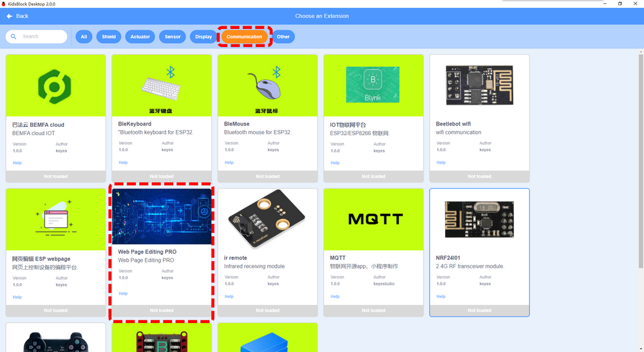Load BleKeyboard via Not loaded bar

[162, 176]
